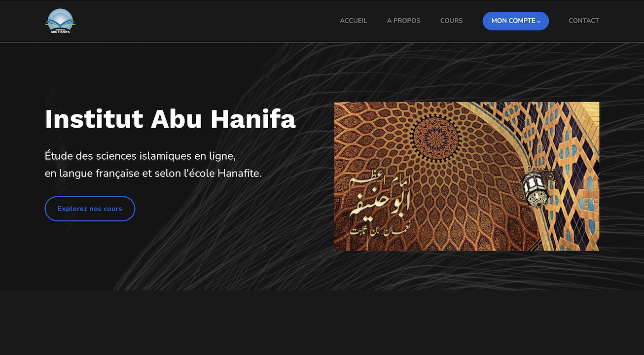The image size is (644, 355).
Task: Select the Institut Abu Hanifa heading
Action: tap(170, 119)
